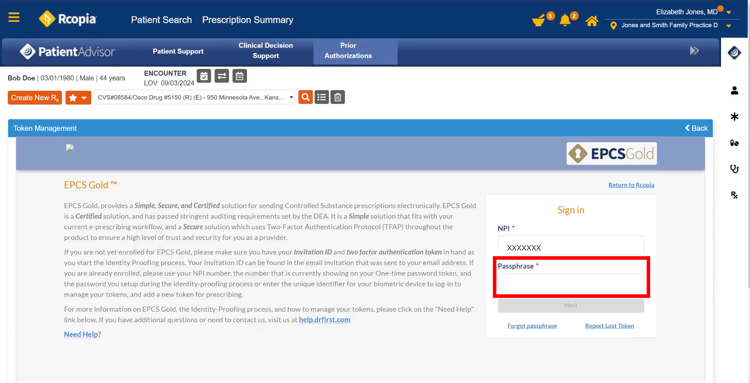Expand the Jones and Smith Family Practice dropdown

pyautogui.click(x=728, y=26)
